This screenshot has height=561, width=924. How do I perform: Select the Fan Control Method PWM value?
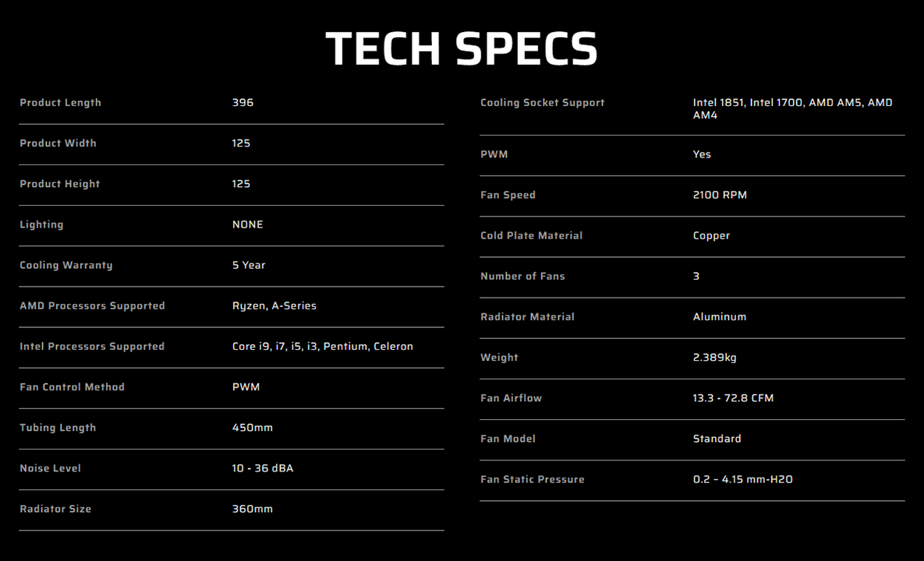pyautogui.click(x=246, y=386)
